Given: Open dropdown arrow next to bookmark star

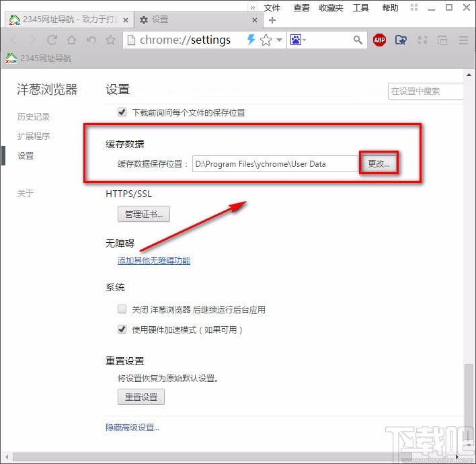Looking at the screenshot, I should (279, 40).
